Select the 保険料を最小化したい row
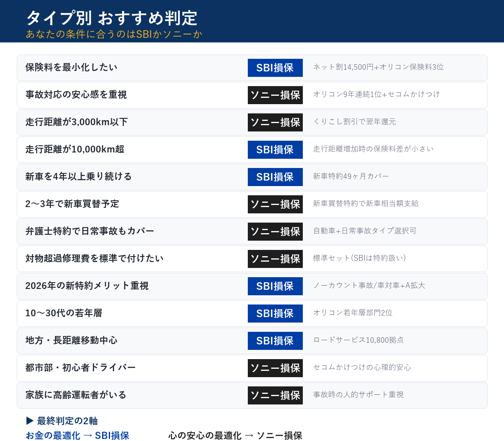This screenshot has width=504, height=441. click(x=71, y=67)
